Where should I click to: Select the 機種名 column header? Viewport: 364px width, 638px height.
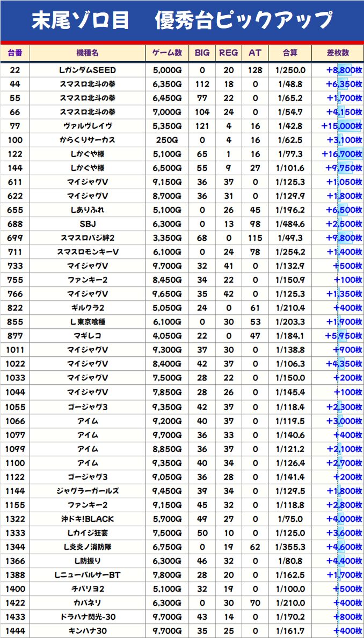pos(88,53)
